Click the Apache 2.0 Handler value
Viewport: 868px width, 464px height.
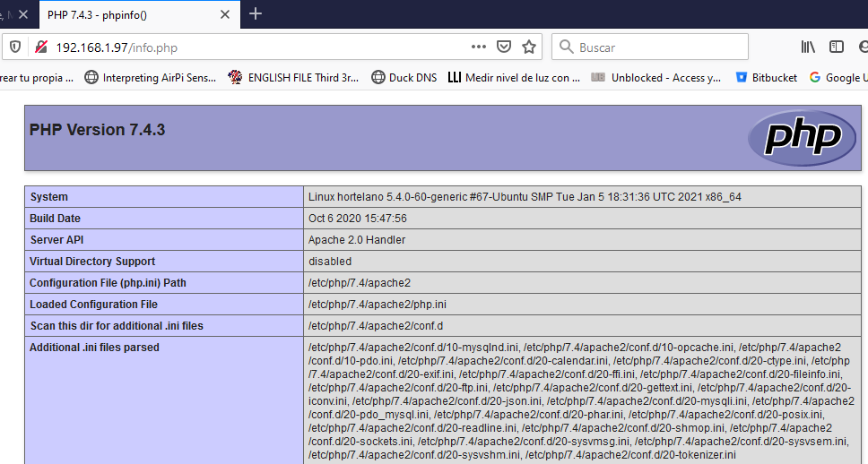[357, 240]
